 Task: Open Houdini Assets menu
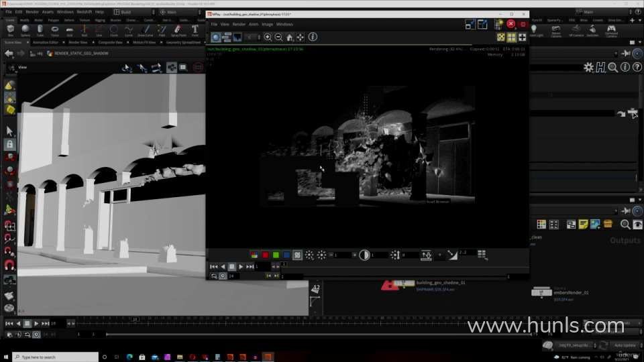click(48, 12)
